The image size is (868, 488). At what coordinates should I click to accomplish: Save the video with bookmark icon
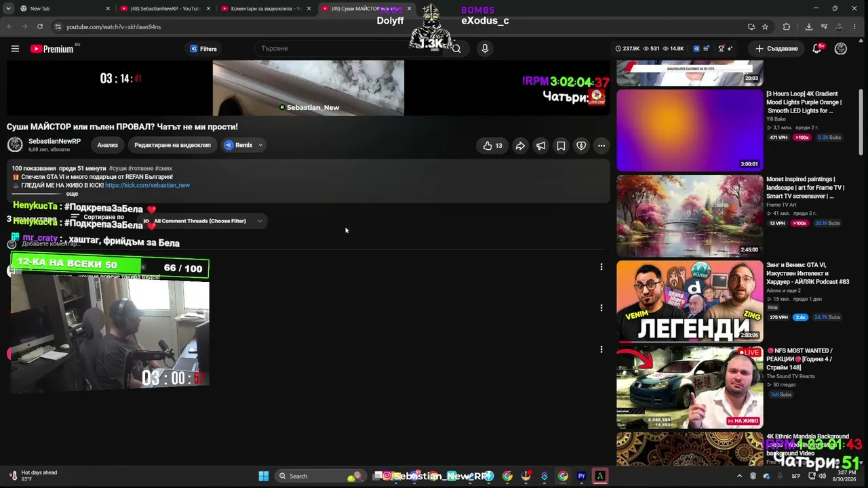pyautogui.click(x=561, y=146)
